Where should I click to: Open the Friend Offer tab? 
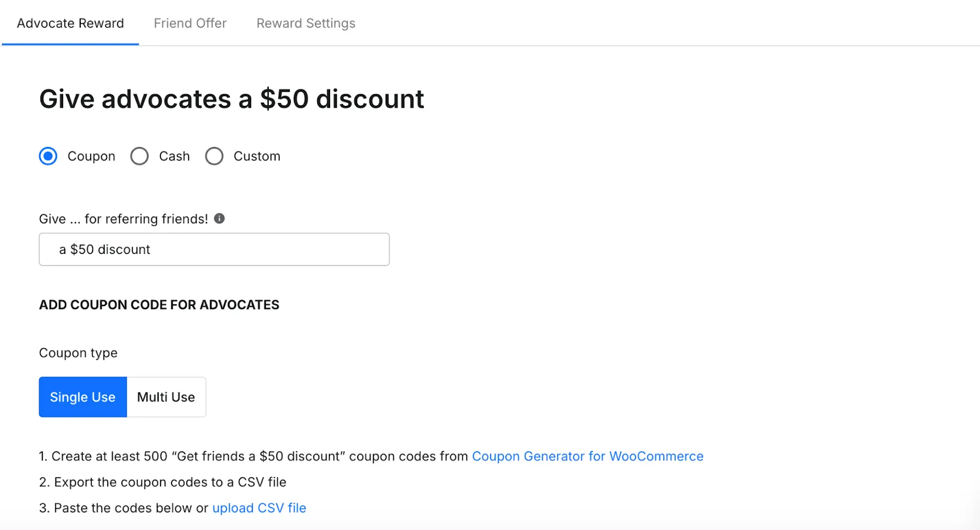click(x=190, y=23)
